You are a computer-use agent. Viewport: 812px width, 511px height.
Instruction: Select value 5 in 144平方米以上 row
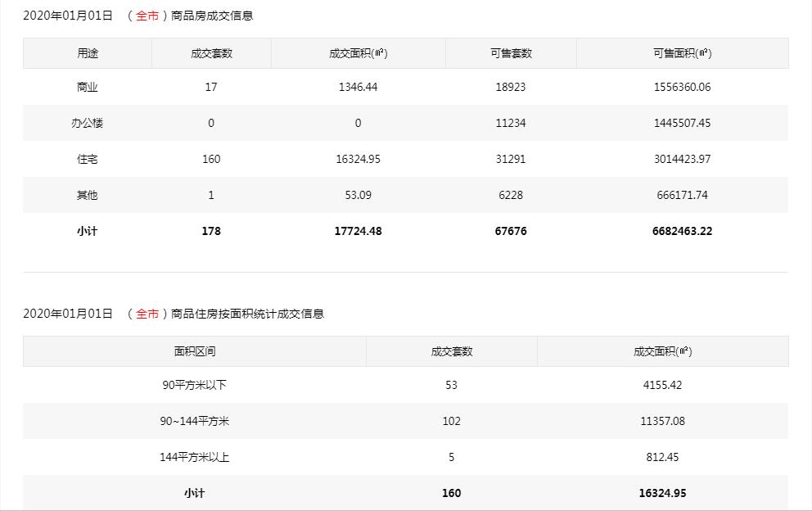(x=452, y=457)
